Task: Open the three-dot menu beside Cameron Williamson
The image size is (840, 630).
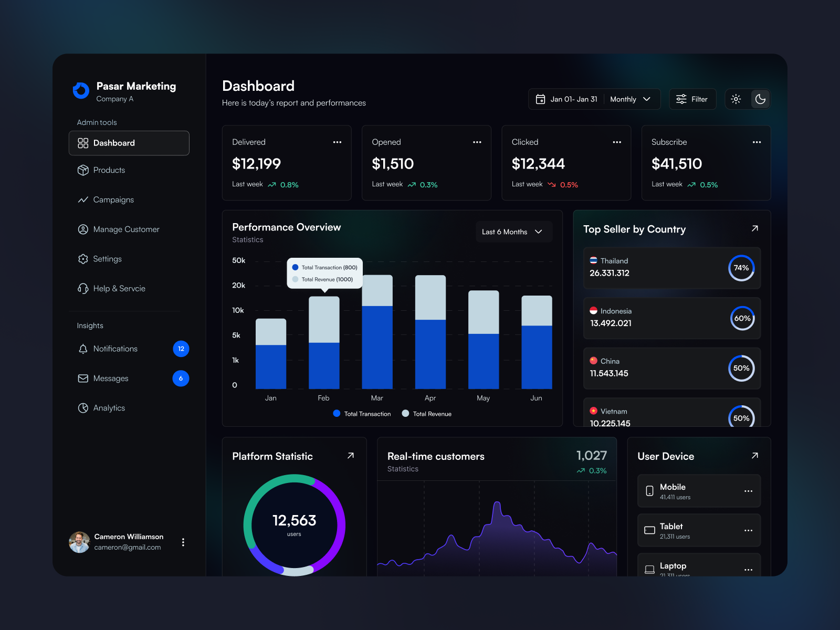Action: (183, 542)
